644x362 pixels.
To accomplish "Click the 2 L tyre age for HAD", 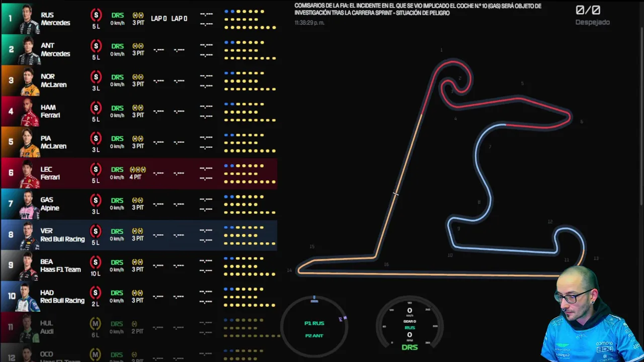I will (96, 304).
